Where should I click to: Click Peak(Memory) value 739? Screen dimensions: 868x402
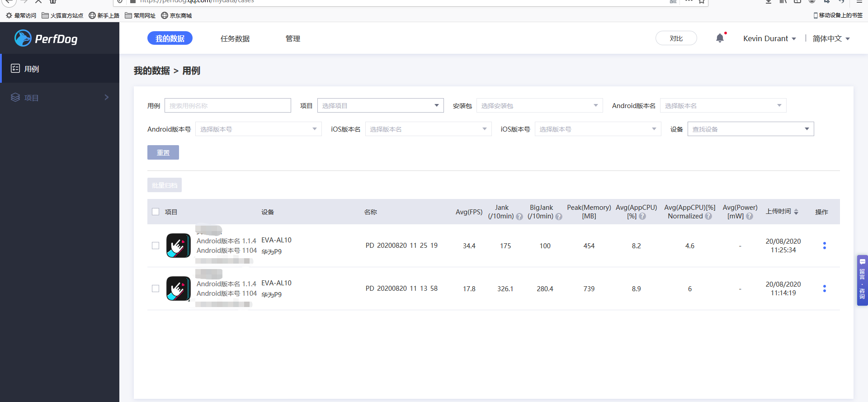pos(589,289)
